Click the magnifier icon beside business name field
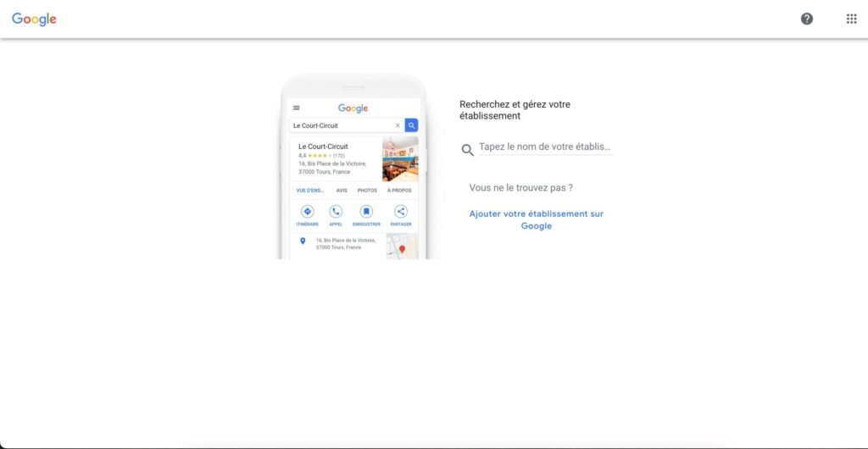The width and height of the screenshot is (868, 449). [x=467, y=150]
